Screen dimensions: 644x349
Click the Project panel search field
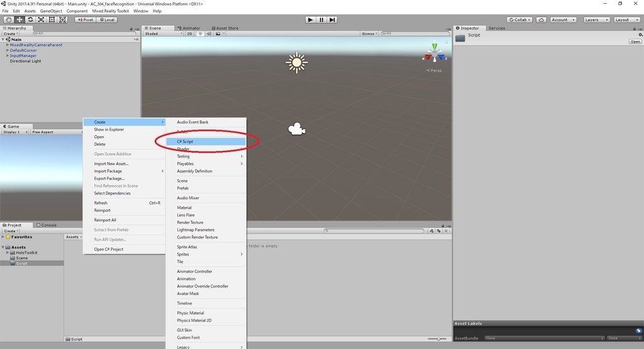pyautogui.click(x=374, y=231)
